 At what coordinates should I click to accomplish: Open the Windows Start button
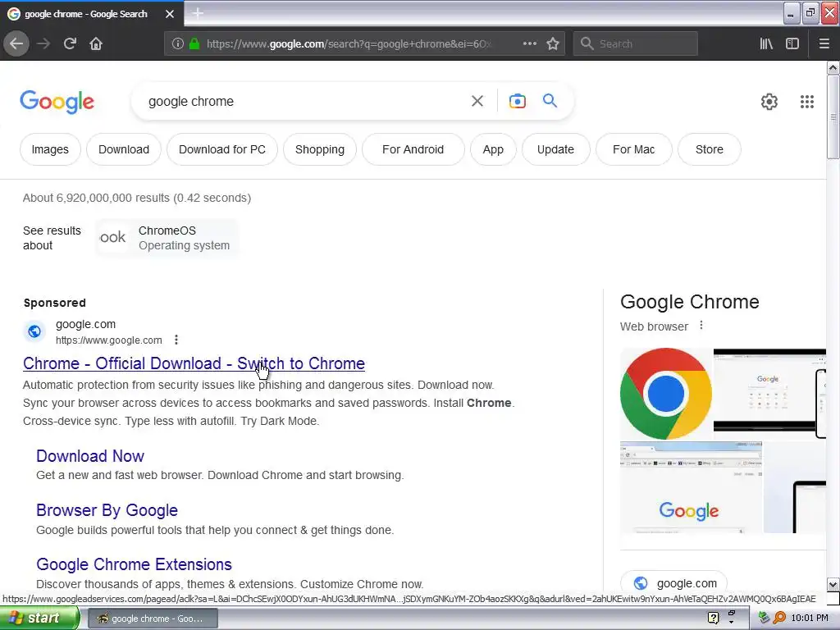tap(39, 619)
